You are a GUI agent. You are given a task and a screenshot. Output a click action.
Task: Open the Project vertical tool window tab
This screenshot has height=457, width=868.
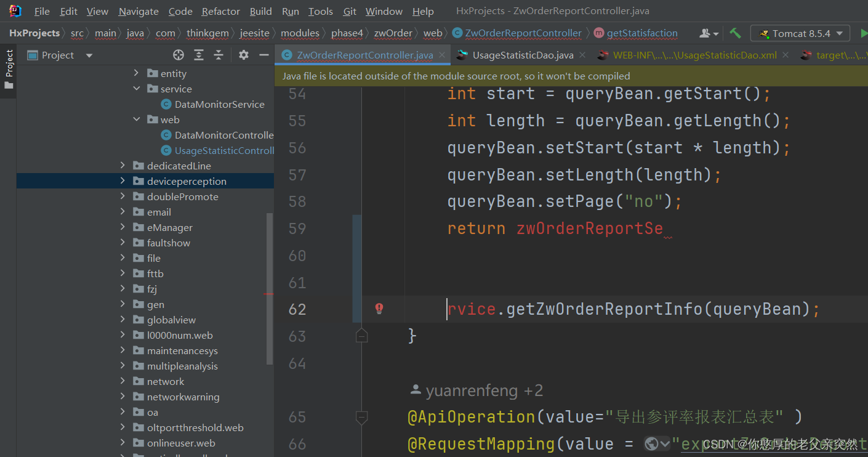(x=9, y=70)
